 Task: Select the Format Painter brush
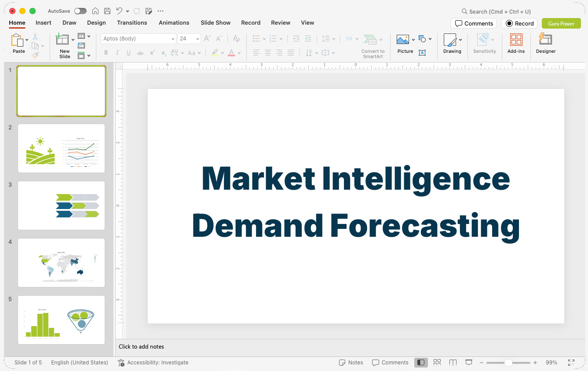[x=35, y=55]
